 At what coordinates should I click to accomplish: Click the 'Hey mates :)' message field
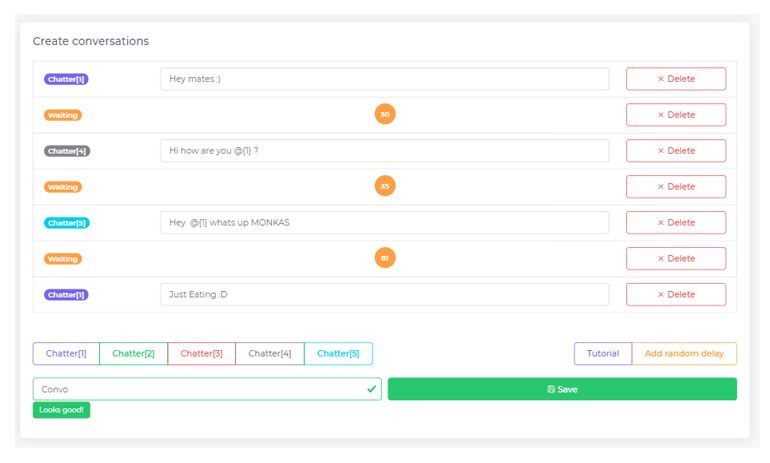pyautogui.click(x=385, y=79)
